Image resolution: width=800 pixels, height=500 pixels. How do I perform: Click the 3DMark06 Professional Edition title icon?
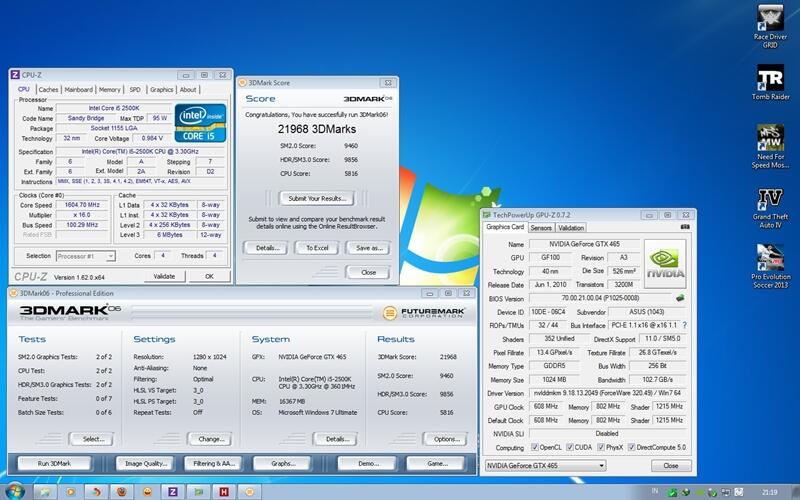point(13,293)
